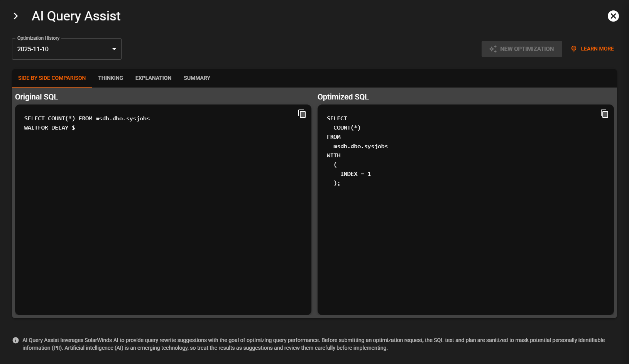Click the lightbulb icon beside Learn More
629x364 pixels.
click(x=573, y=49)
